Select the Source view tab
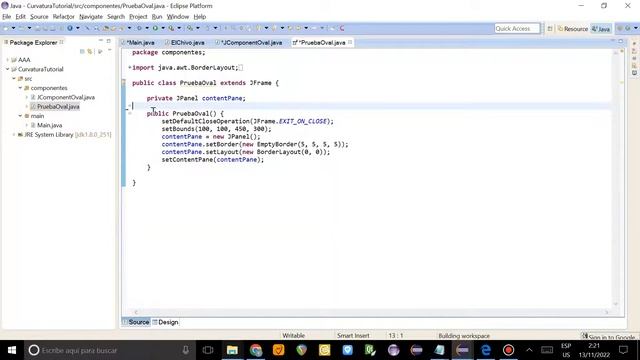 (136, 322)
